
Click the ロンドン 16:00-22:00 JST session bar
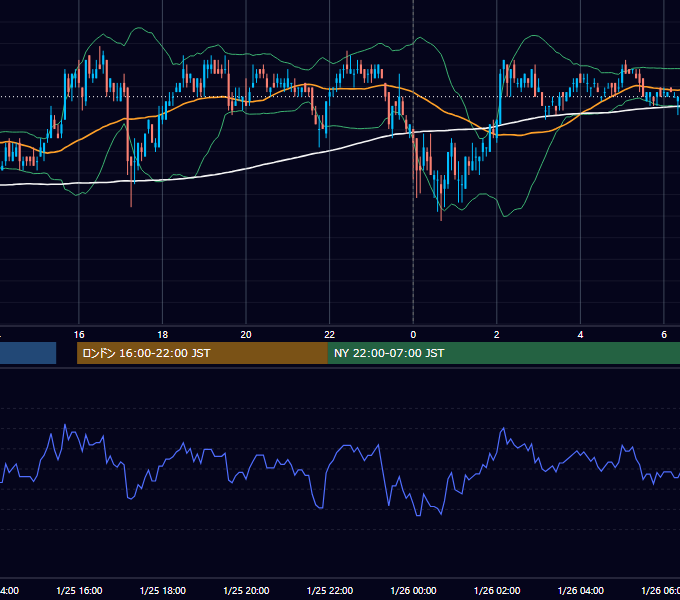click(x=202, y=353)
